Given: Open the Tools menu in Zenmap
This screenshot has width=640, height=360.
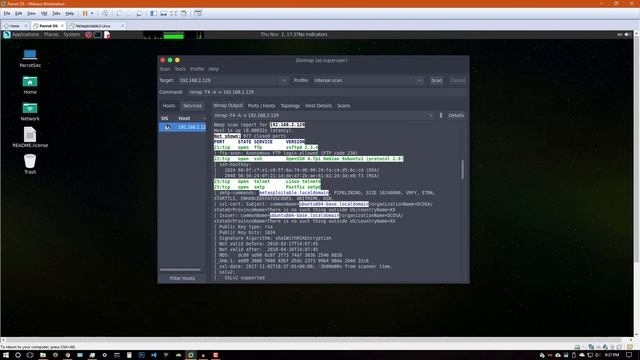Looking at the screenshot, I should 180,69.
